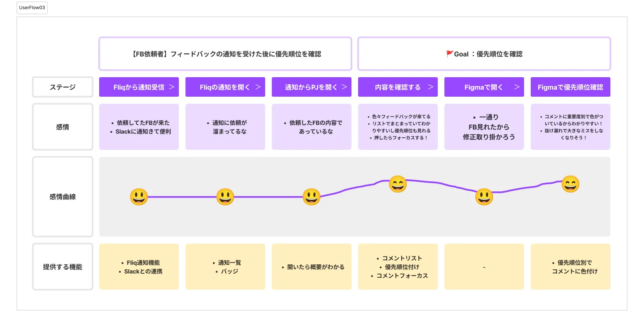644x327 pixels.
Task: Click the chevron arrow on Figmaで開く card
Action: coord(517,87)
